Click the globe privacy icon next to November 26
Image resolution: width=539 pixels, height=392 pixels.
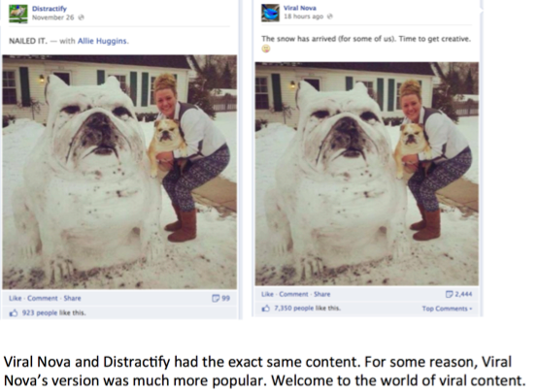[x=81, y=17]
